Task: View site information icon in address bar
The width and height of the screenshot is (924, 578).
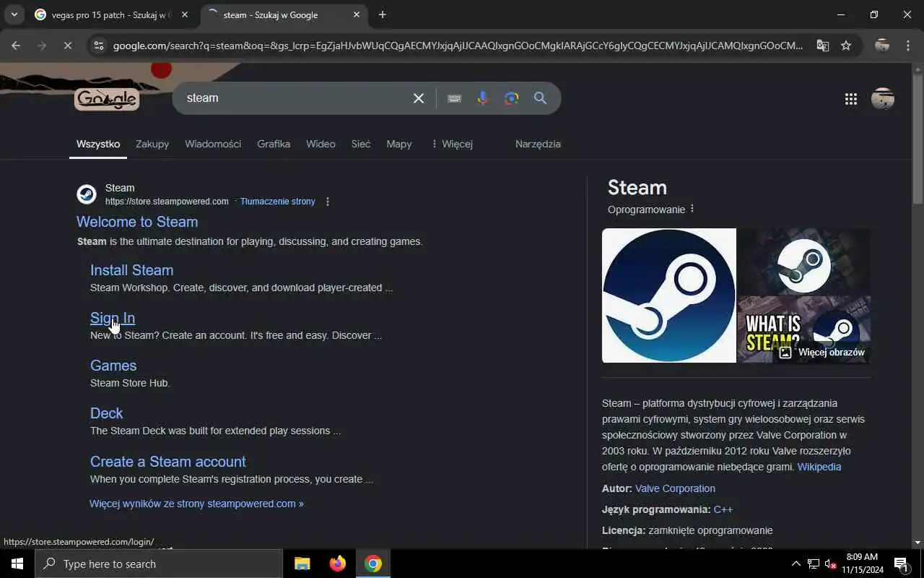Action: point(99,46)
